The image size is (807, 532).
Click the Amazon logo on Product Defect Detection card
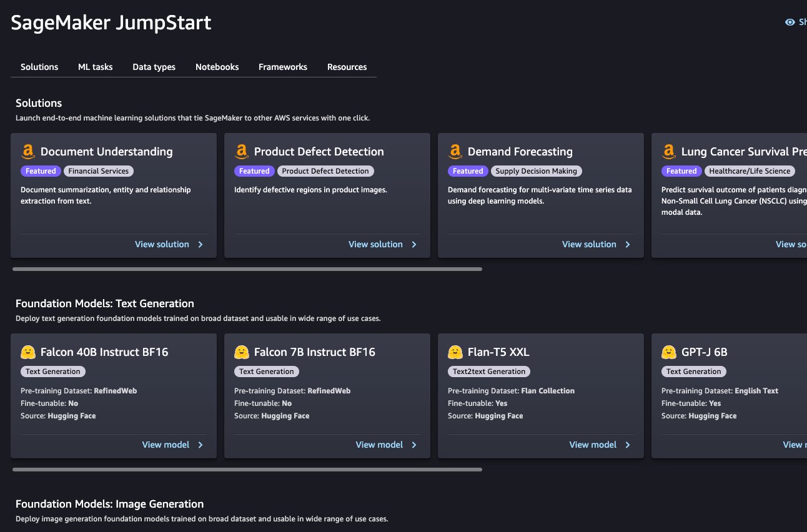241,152
